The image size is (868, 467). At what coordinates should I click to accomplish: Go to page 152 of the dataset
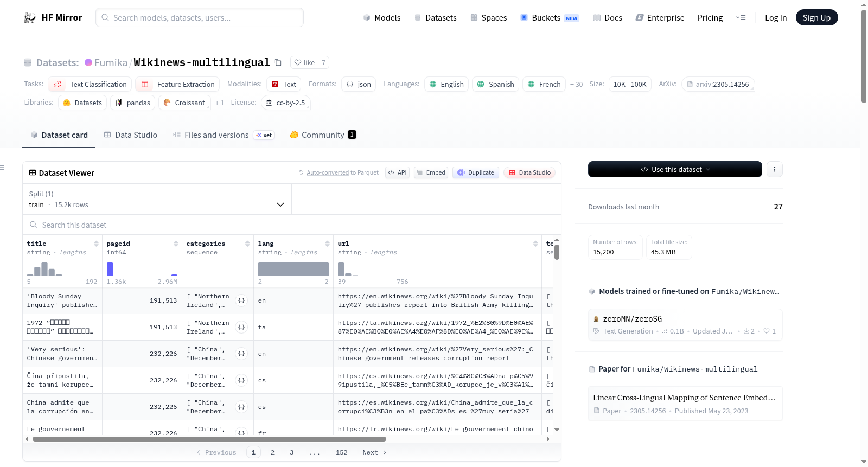[342, 452]
